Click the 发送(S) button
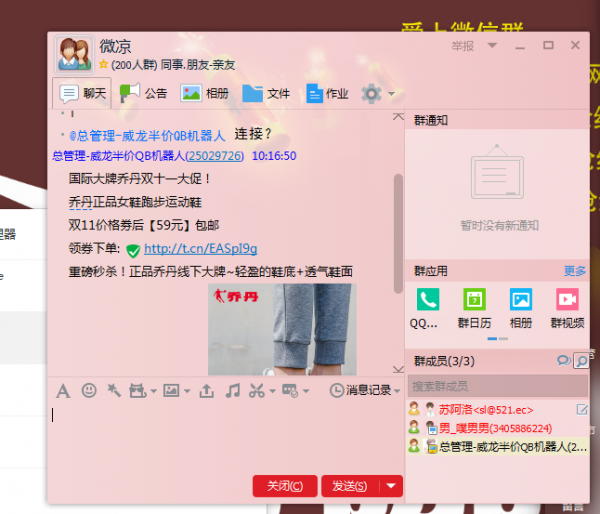The height and width of the screenshot is (514, 600). pyautogui.click(x=350, y=486)
